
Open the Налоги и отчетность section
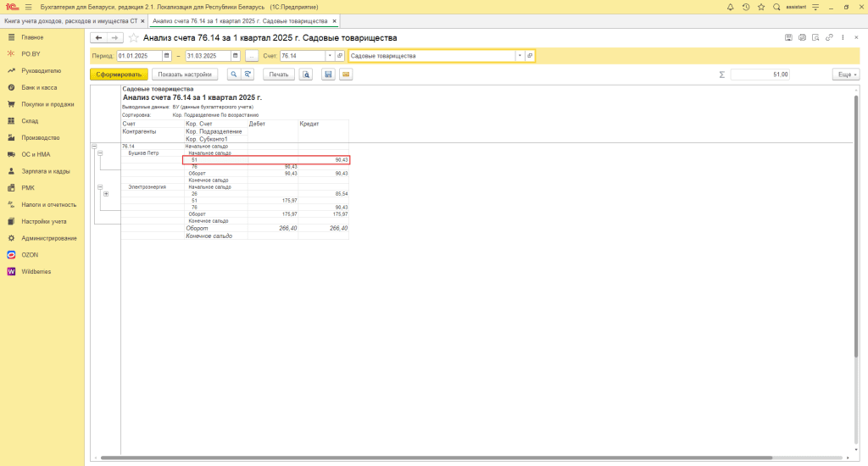click(49, 205)
